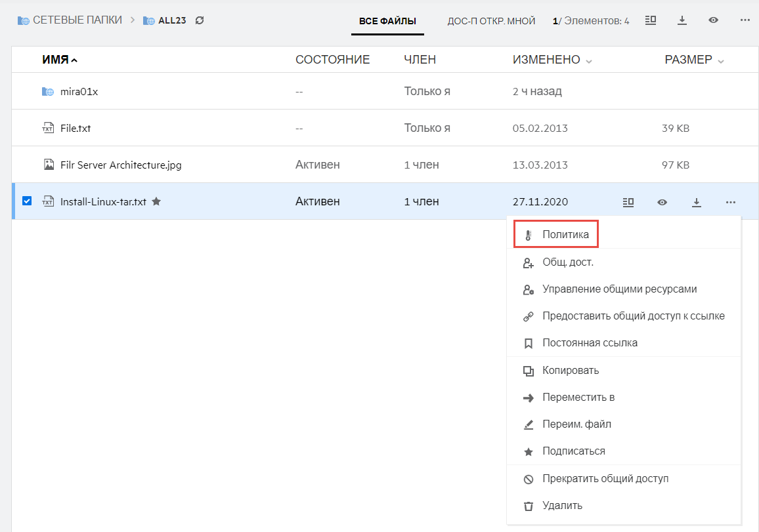Click Только я in mira01x row
This screenshot has width=759, height=532.
tap(427, 91)
